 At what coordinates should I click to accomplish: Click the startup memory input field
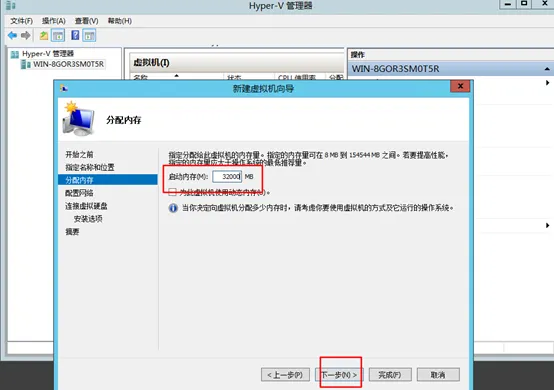point(227,176)
